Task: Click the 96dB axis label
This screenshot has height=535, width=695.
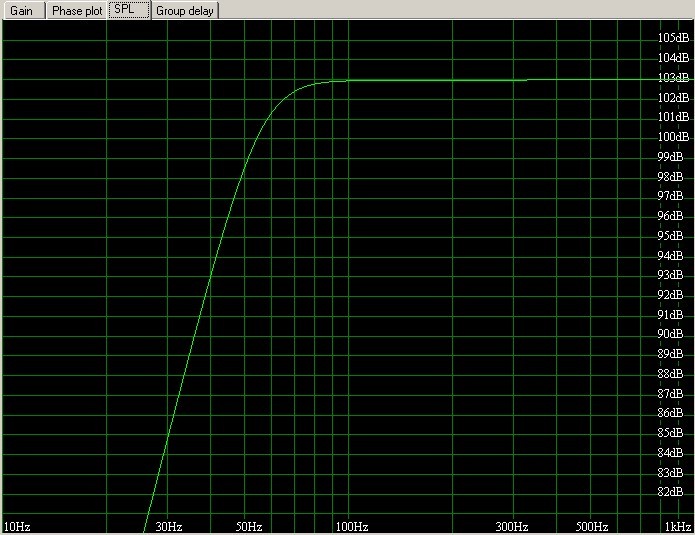Action: [x=670, y=216]
